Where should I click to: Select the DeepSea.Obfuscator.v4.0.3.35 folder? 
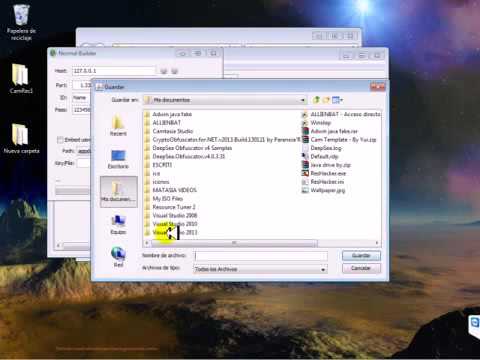click(x=185, y=156)
